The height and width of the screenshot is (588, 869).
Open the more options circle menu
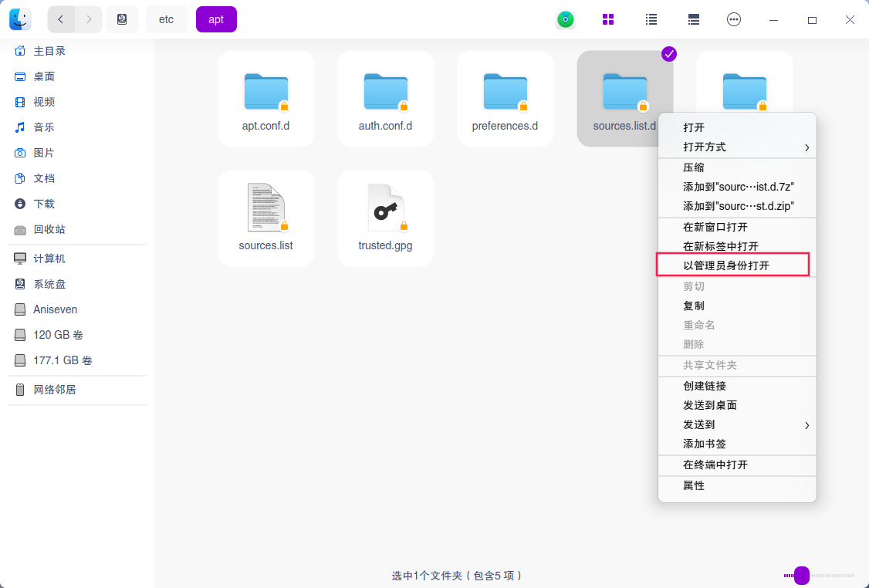point(734,20)
